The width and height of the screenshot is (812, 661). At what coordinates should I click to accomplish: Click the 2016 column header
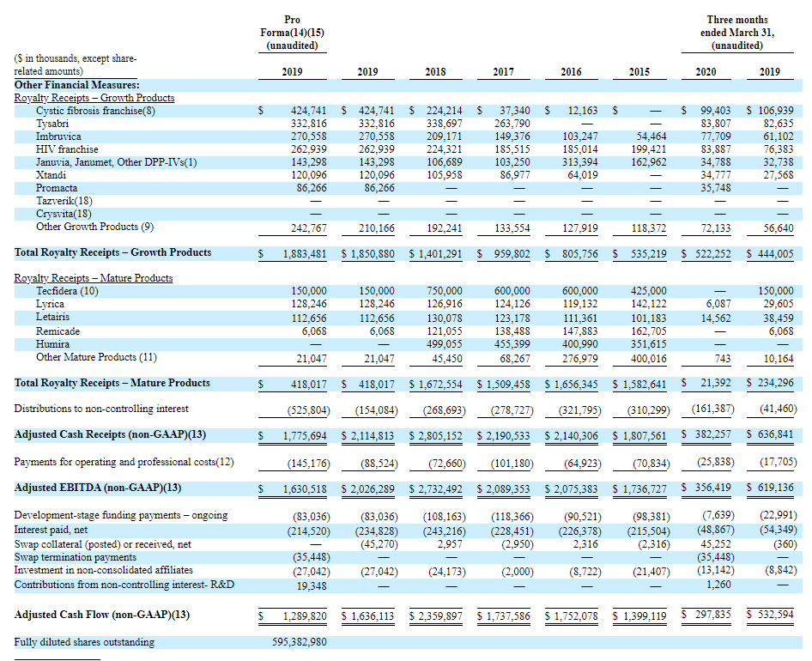pyautogui.click(x=571, y=72)
